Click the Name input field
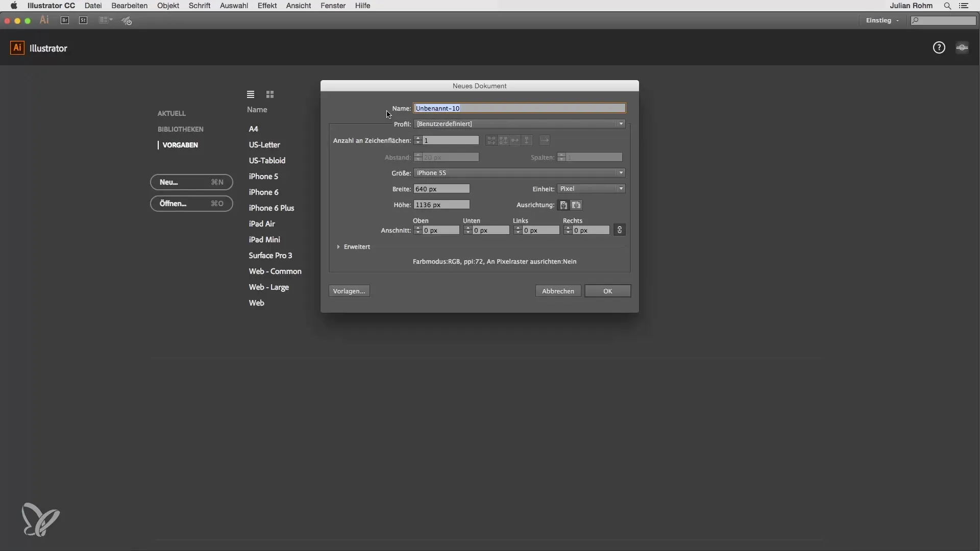Screen dimensions: 980x551 pyautogui.click(x=520, y=108)
